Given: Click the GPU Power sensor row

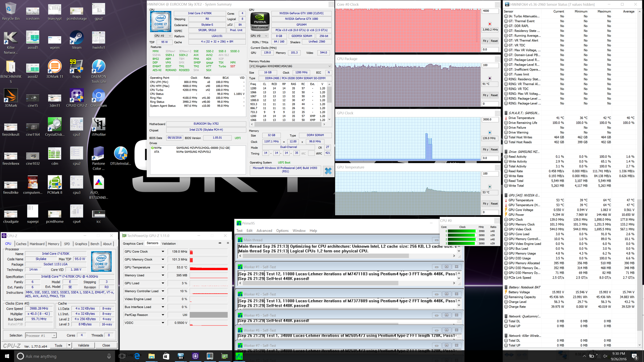Looking at the screenshot, I should tap(570, 215).
